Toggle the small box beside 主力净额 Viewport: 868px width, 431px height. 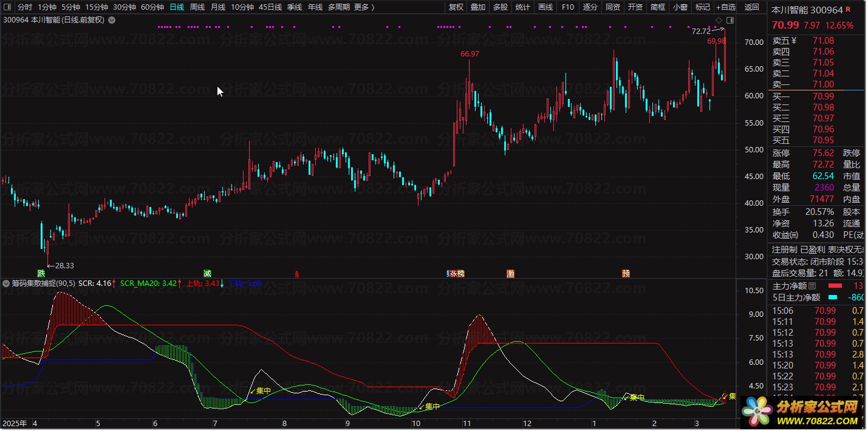click(x=812, y=286)
